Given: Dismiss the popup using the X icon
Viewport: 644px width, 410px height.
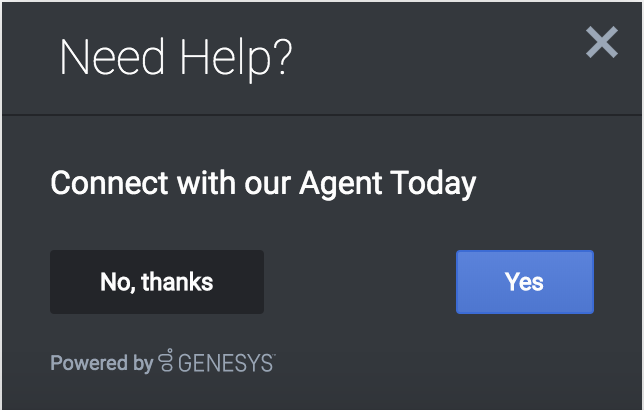Looking at the screenshot, I should click(602, 42).
